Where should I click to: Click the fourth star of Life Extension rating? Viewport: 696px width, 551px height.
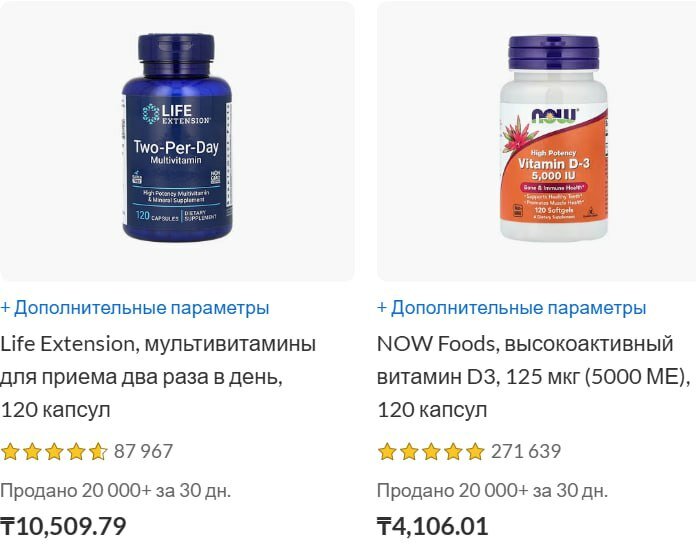[x=76, y=452]
